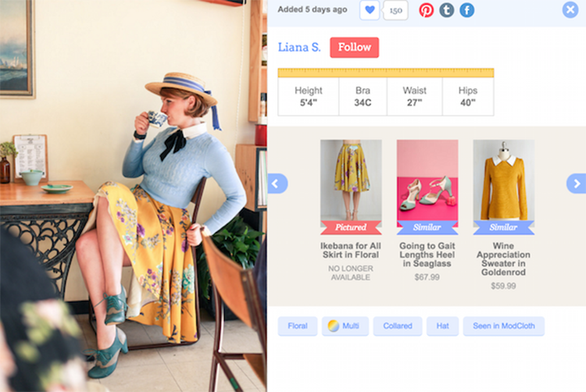Click the heart like icon
The height and width of the screenshot is (392, 586).
[x=370, y=10]
